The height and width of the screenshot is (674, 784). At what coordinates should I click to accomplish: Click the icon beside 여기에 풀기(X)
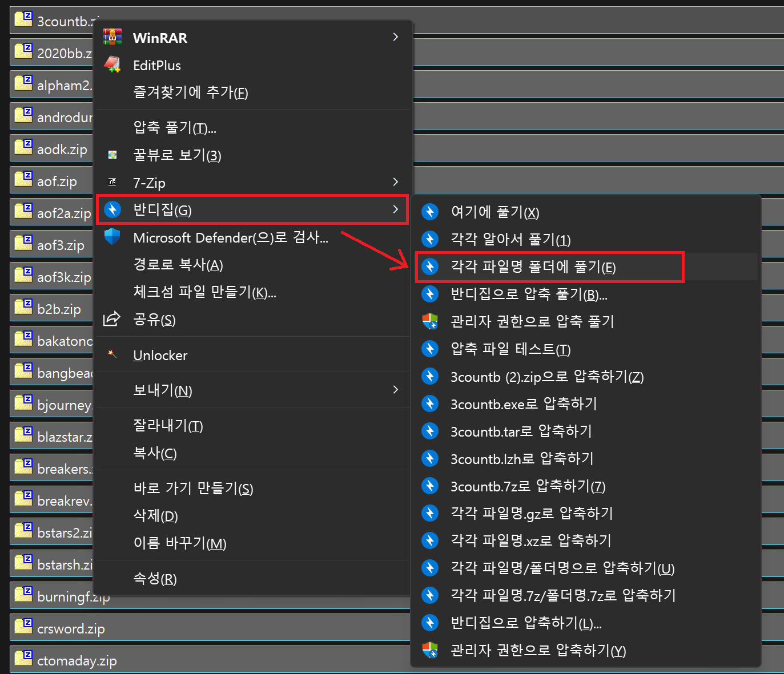430,212
